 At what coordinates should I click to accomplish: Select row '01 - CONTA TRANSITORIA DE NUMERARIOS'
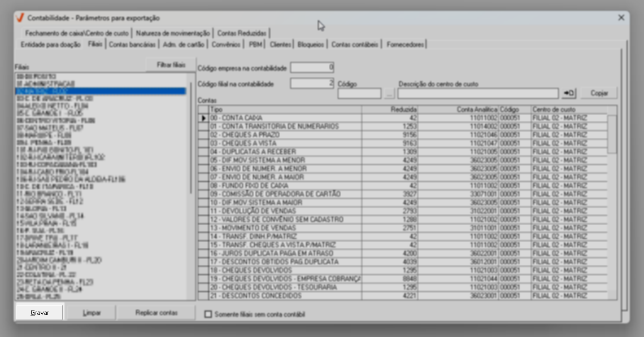click(x=402, y=126)
